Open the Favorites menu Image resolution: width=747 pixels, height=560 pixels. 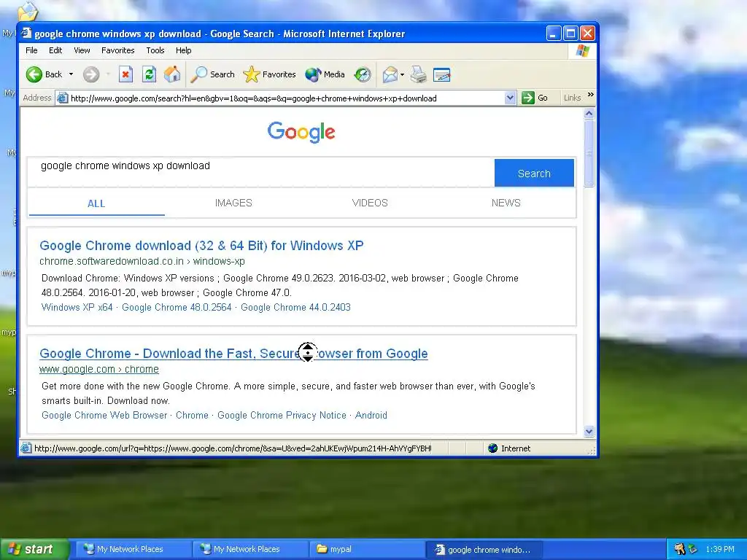[117, 50]
